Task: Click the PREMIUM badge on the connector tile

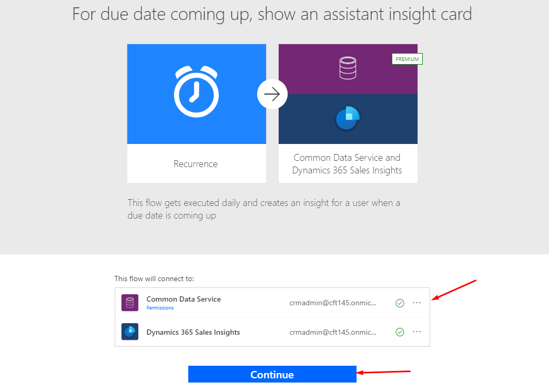Action: click(407, 58)
